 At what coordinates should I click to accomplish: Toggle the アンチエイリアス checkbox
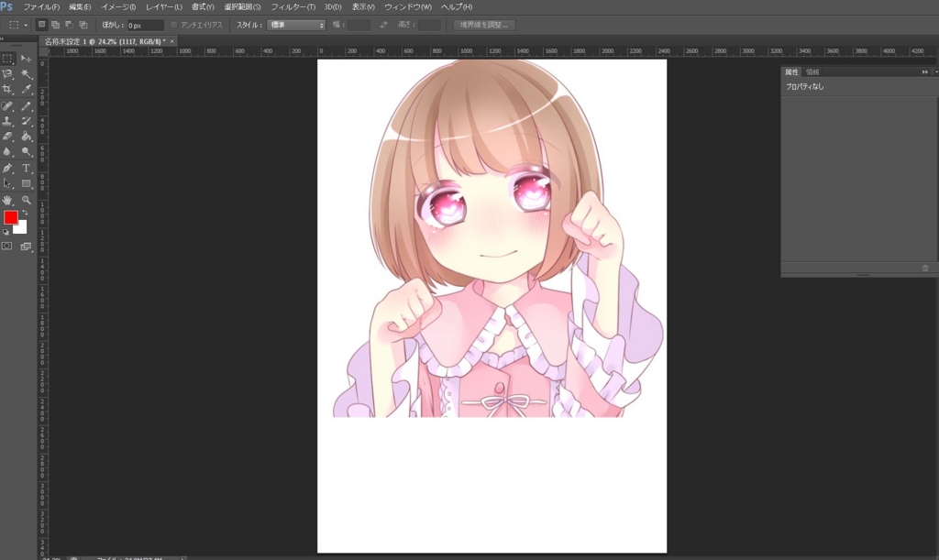(x=173, y=25)
